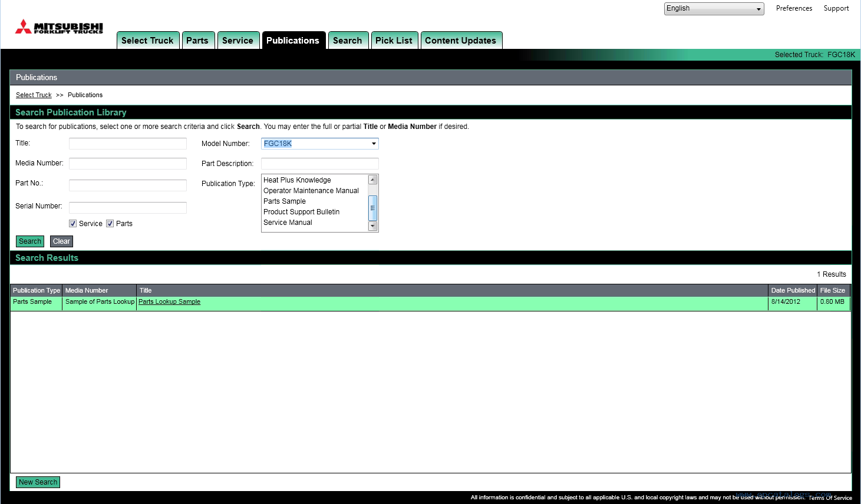Click the Publication Type column header
Viewport: 861px width, 504px height.
pos(37,290)
